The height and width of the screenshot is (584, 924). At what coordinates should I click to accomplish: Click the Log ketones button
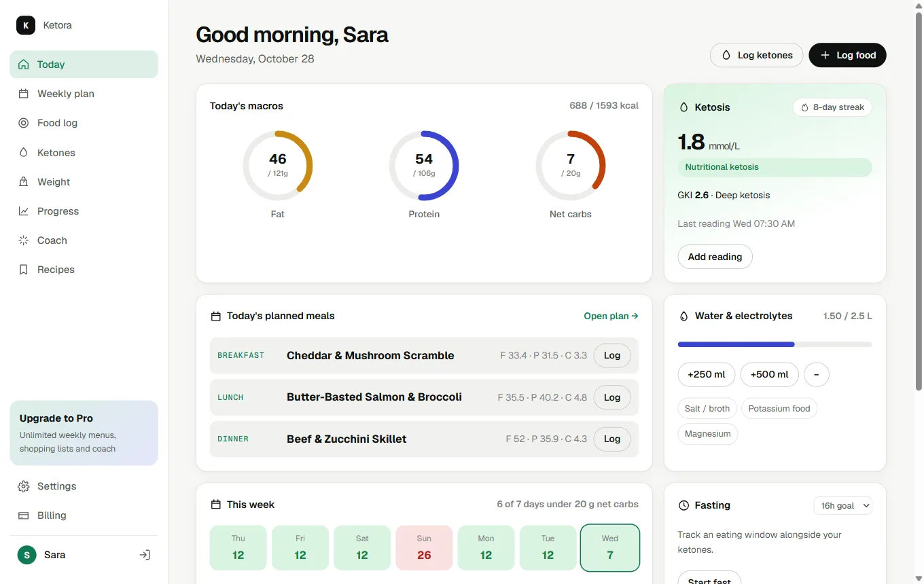[756, 55]
